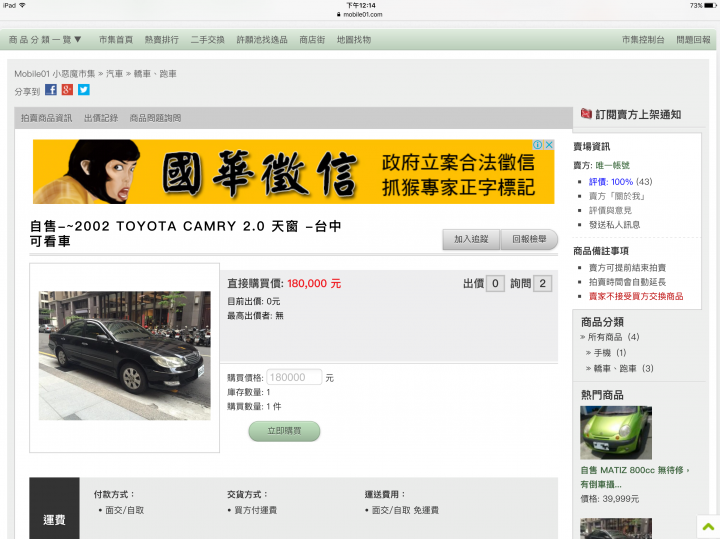Share listing on Google+ icon
The image size is (720, 539).
(x=67, y=90)
